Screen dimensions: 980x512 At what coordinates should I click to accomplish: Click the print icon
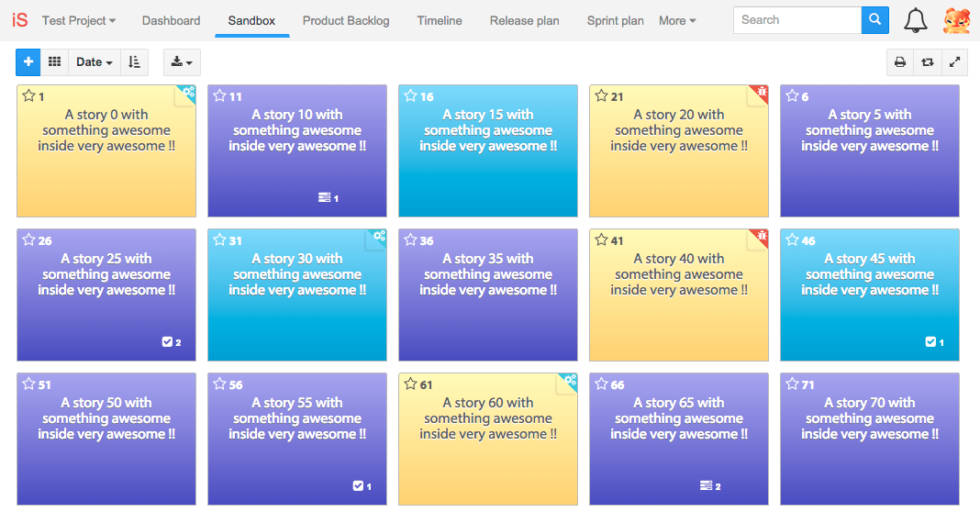tap(900, 61)
